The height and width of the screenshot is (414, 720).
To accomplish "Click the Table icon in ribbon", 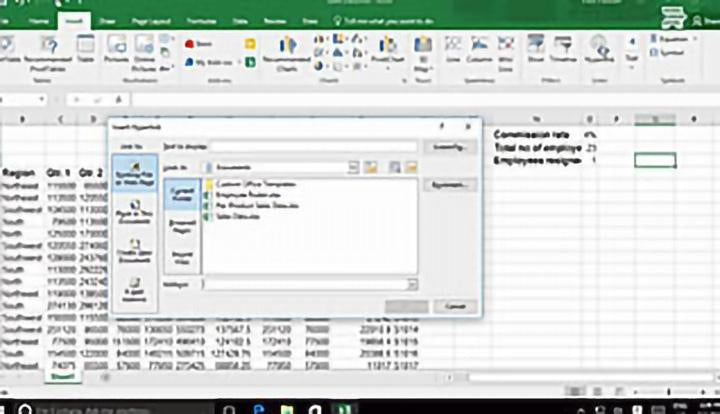I will (85, 50).
